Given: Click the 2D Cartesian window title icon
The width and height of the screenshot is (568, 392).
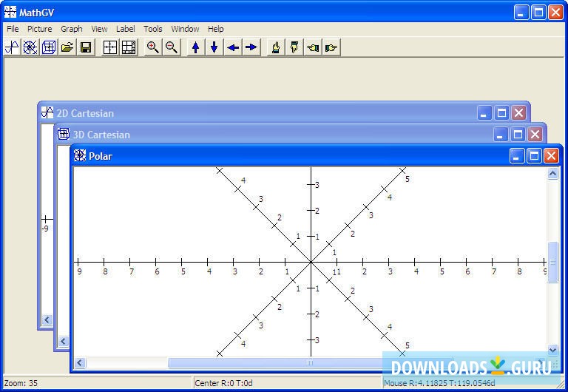Looking at the screenshot, I should point(47,112).
